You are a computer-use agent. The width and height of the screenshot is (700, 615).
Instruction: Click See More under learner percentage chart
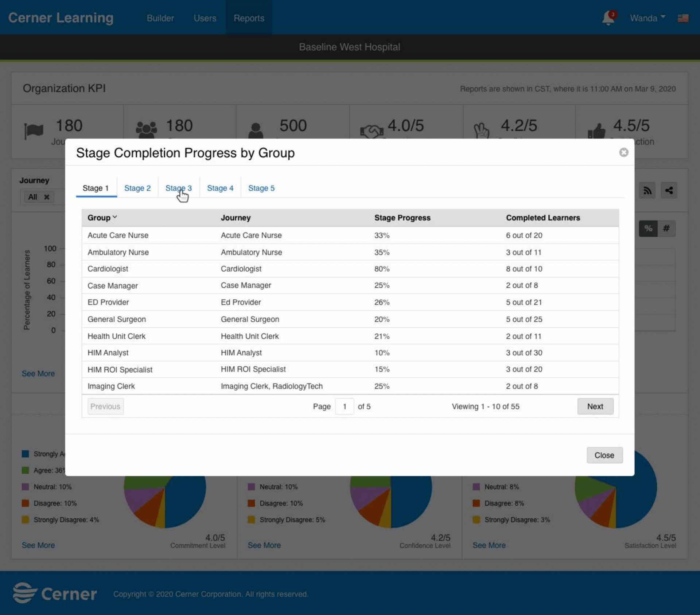point(38,374)
